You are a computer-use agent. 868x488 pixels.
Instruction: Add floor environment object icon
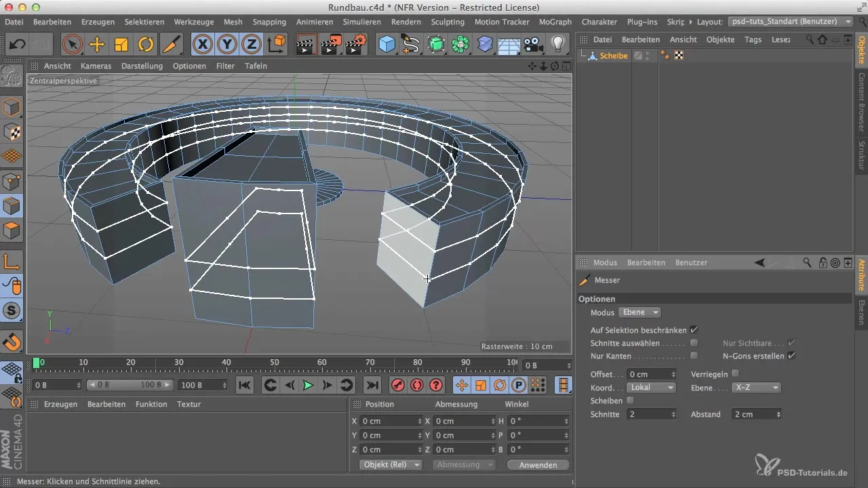click(x=509, y=45)
